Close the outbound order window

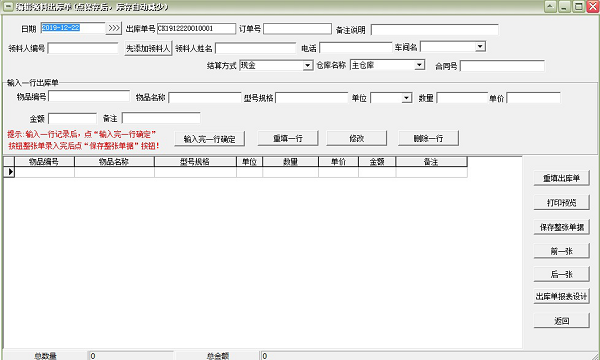(x=593, y=7)
